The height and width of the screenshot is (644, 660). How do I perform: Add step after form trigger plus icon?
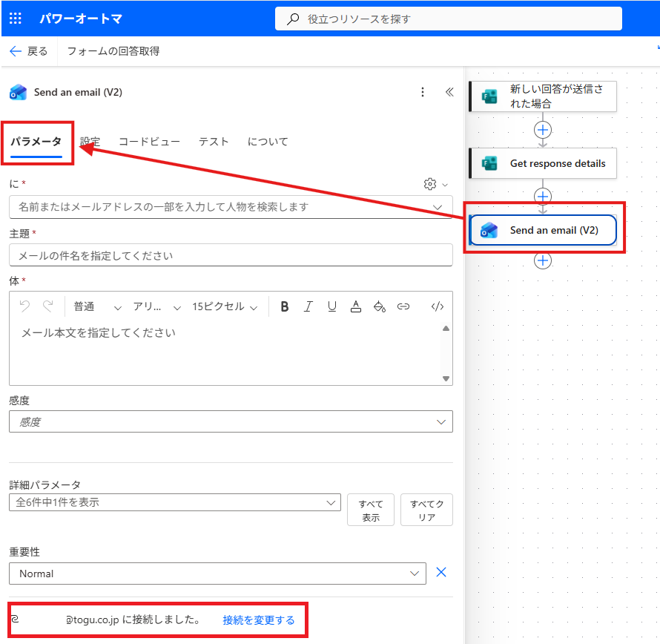click(x=543, y=130)
